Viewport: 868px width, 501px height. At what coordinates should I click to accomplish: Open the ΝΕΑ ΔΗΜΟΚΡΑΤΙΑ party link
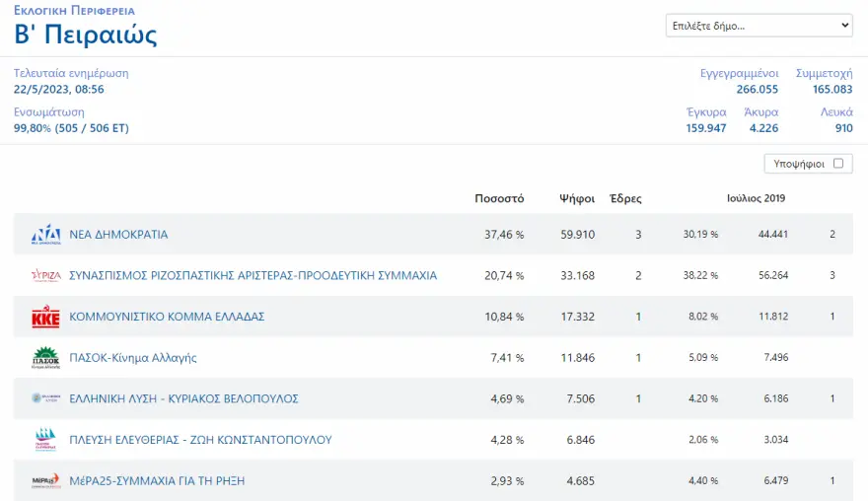[x=118, y=235]
